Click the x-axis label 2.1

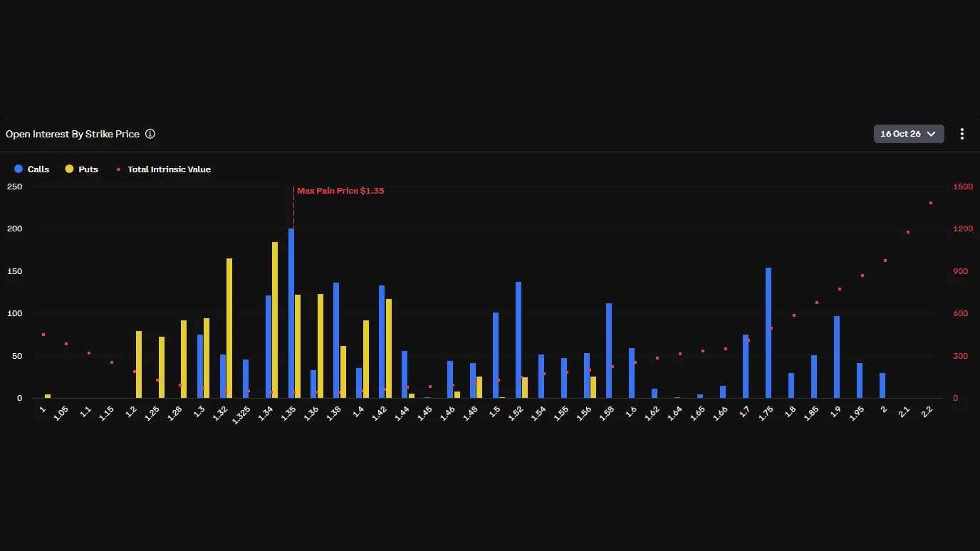click(905, 411)
